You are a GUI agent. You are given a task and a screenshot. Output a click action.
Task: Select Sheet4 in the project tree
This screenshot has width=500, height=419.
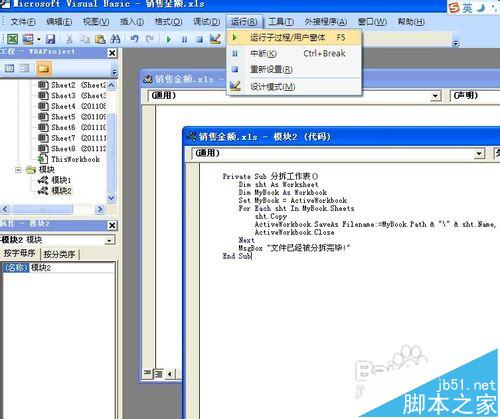[72, 106]
